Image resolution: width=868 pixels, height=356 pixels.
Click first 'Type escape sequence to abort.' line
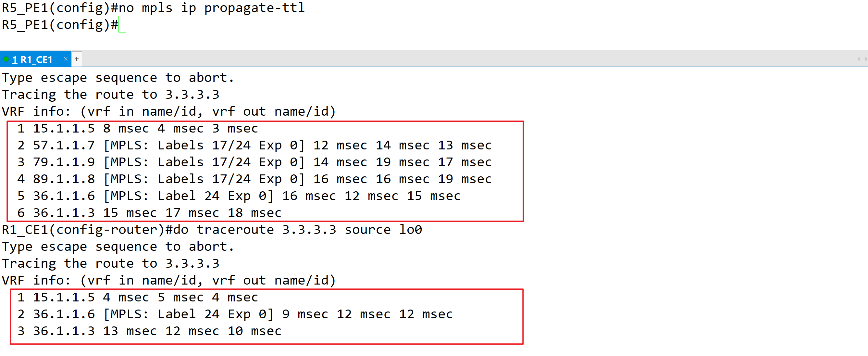(x=118, y=78)
